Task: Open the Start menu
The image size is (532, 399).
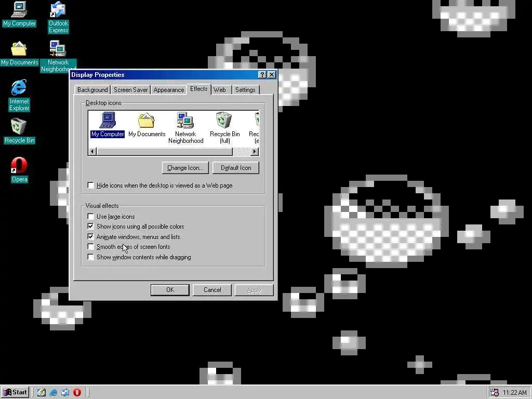Action: point(15,392)
